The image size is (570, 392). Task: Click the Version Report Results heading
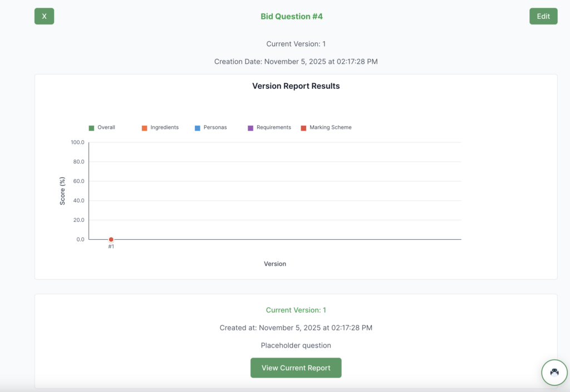(296, 86)
